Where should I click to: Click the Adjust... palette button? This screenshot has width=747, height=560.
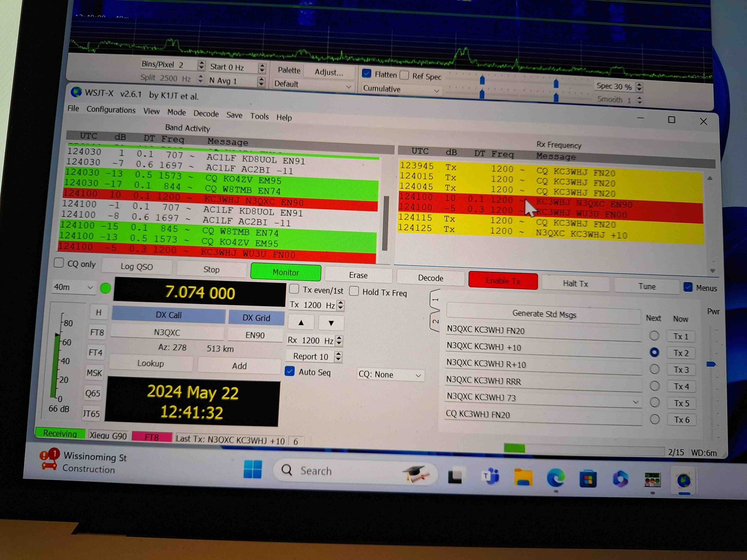coord(329,72)
